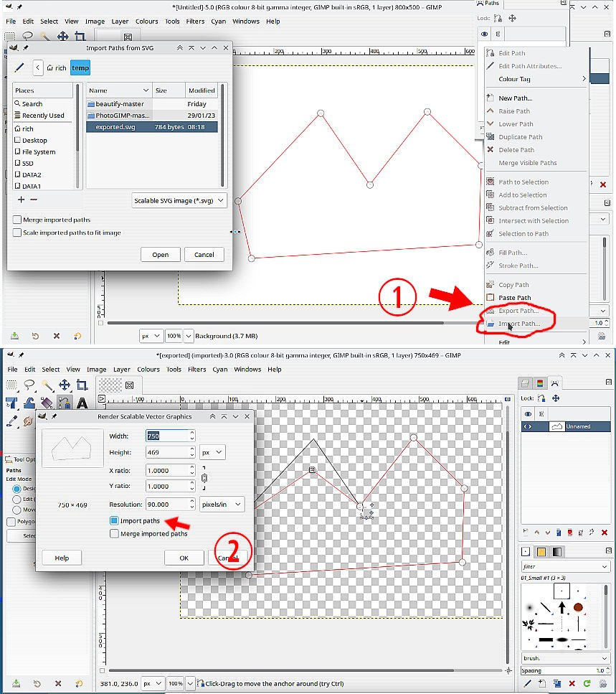Image resolution: width=616 pixels, height=694 pixels.
Task: Toggle Merge imported paths in Import dialog
Action: pyautogui.click(x=17, y=220)
